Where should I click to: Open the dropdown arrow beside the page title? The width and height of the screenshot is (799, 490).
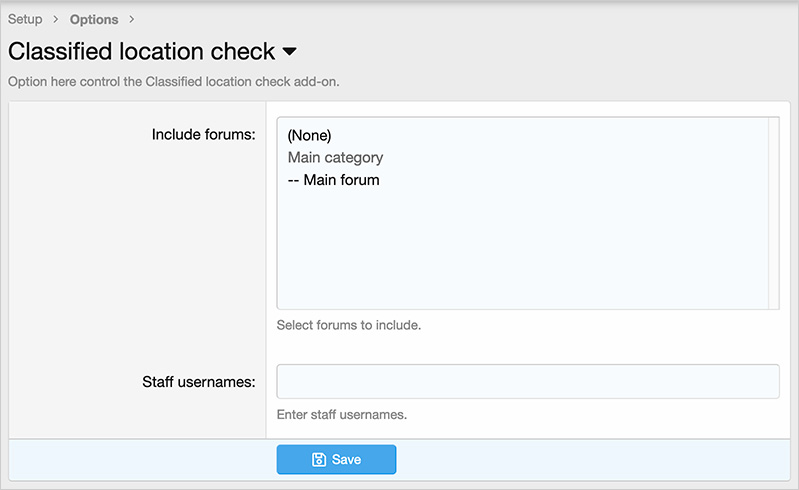pyautogui.click(x=290, y=51)
